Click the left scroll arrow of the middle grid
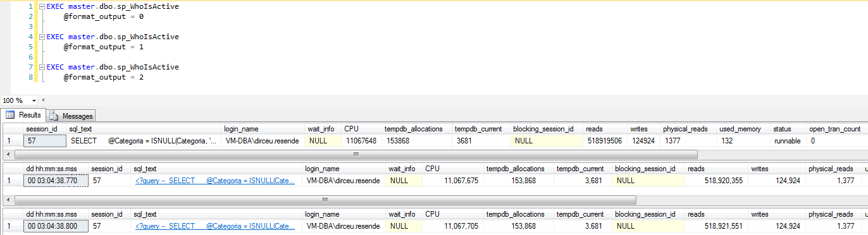868x235 pixels. [x=8, y=200]
